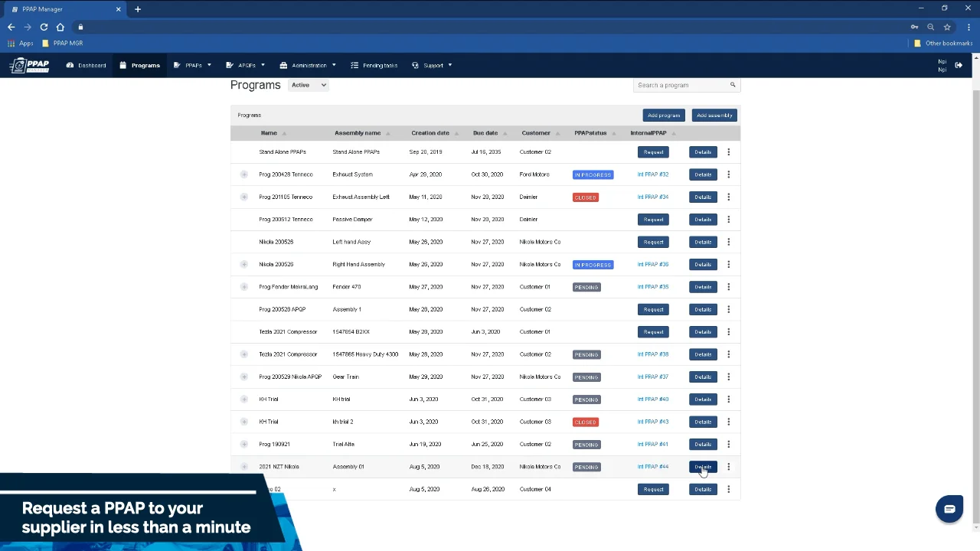Image resolution: width=980 pixels, height=551 pixels.
Task: Click the browser zoom magnifier icon
Action: point(931,27)
